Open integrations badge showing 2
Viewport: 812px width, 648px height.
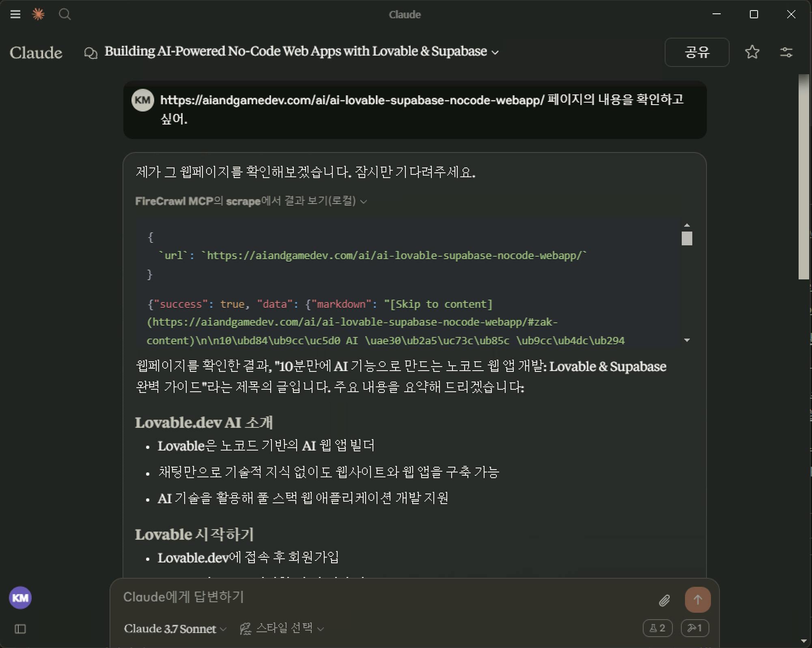coord(657,628)
